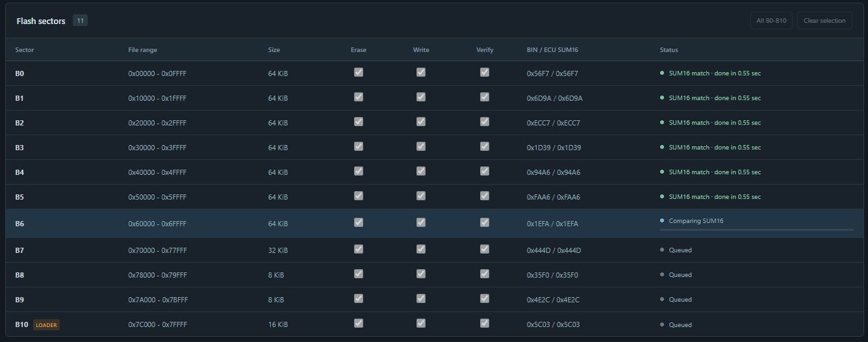The image size is (868, 342).
Task: Toggle the Write checkbox for sector B5
Action: (x=421, y=196)
